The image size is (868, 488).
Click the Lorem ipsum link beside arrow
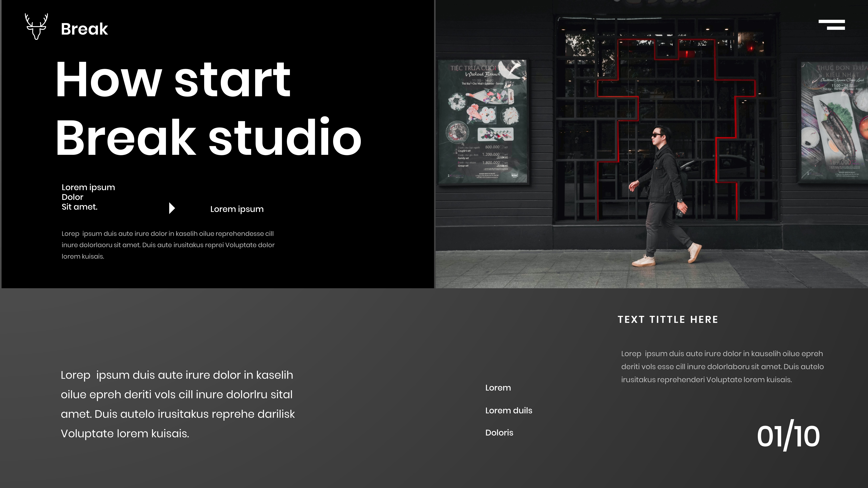pos(237,209)
